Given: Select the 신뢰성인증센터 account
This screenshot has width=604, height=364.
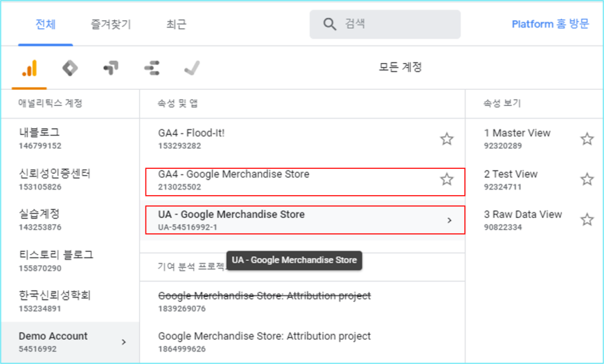Looking at the screenshot, I should [70, 179].
